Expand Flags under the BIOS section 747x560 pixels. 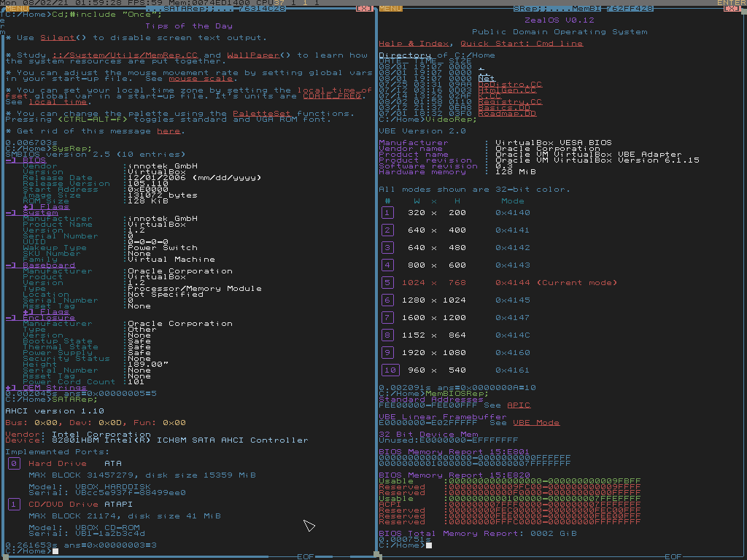click(46, 206)
